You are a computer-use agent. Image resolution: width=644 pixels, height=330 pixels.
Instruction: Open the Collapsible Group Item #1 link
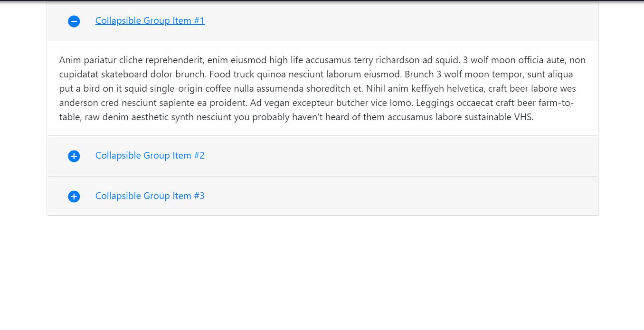pos(150,20)
